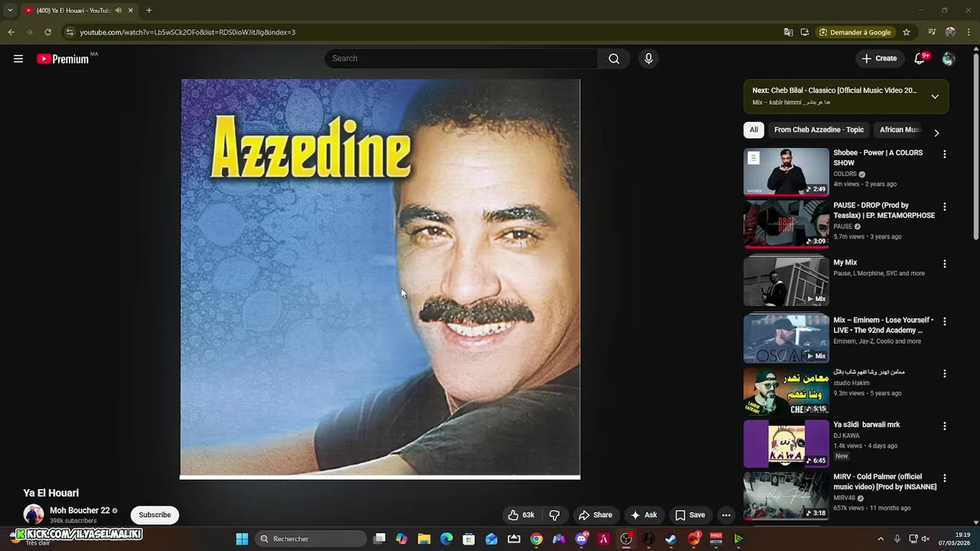
Task: Go back in browser history
Action: pos(11,32)
